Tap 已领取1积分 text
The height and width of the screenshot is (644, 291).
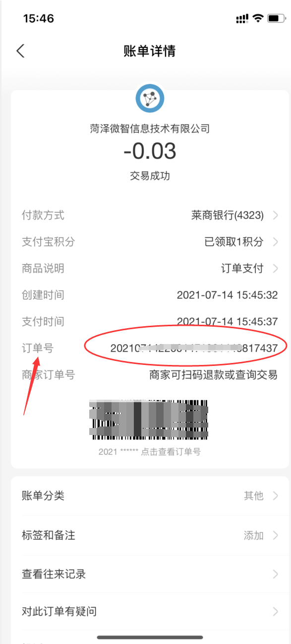(x=234, y=242)
